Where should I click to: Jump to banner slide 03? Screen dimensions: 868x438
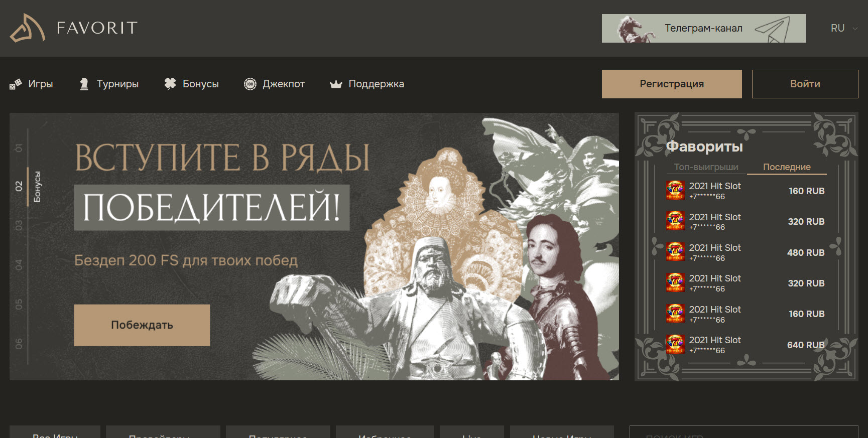pyautogui.click(x=19, y=225)
